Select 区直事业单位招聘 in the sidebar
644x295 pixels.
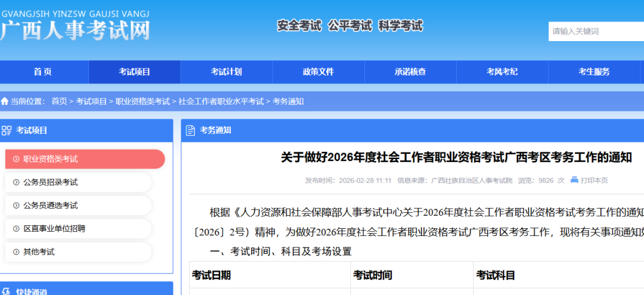click(54, 229)
